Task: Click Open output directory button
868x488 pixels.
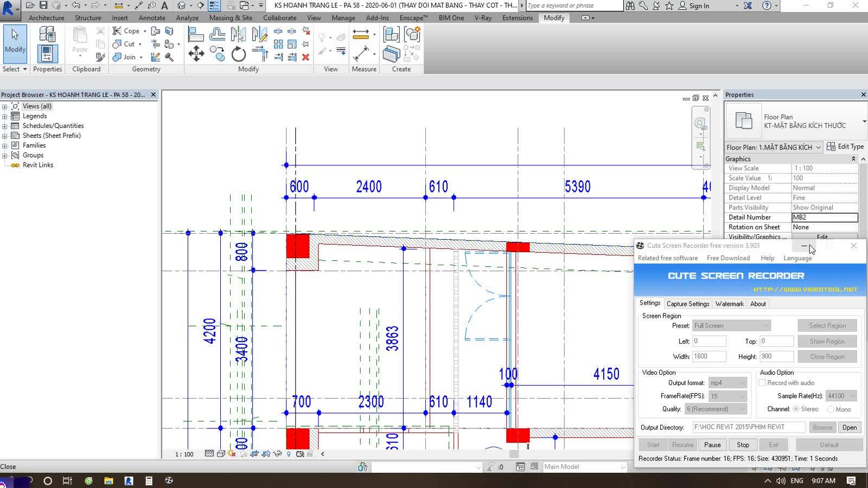Action: tap(850, 427)
